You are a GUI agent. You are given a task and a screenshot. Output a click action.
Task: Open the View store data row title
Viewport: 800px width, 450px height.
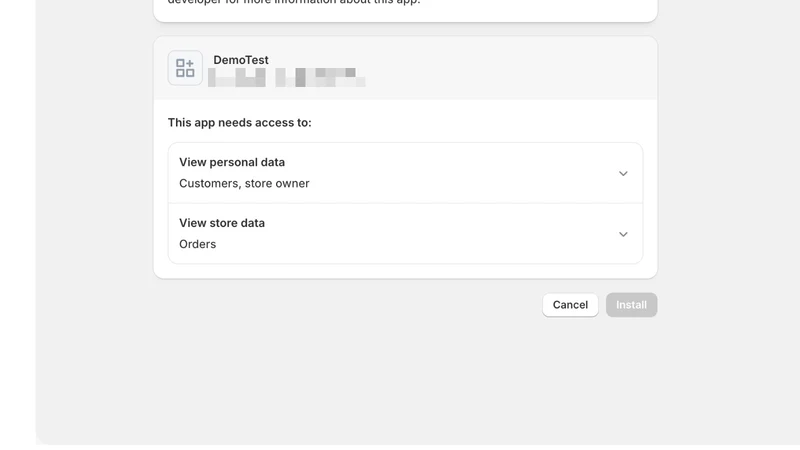point(222,223)
